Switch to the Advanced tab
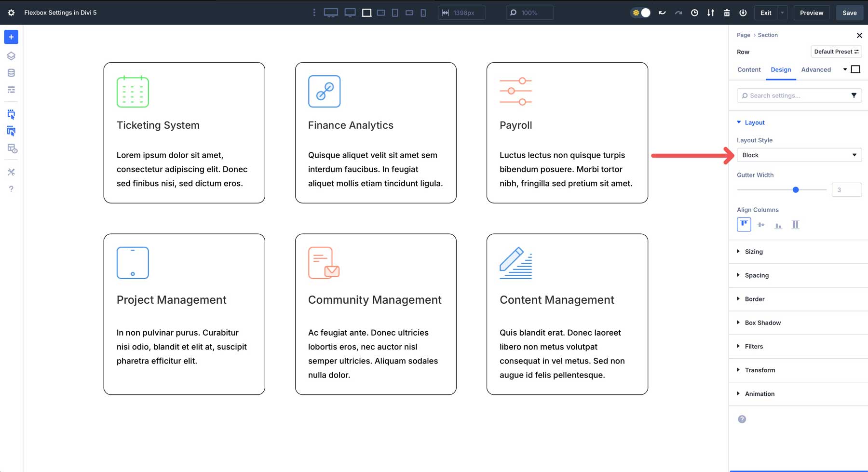This screenshot has width=868, height=472. pyautogui.click(x=816, y=69)
